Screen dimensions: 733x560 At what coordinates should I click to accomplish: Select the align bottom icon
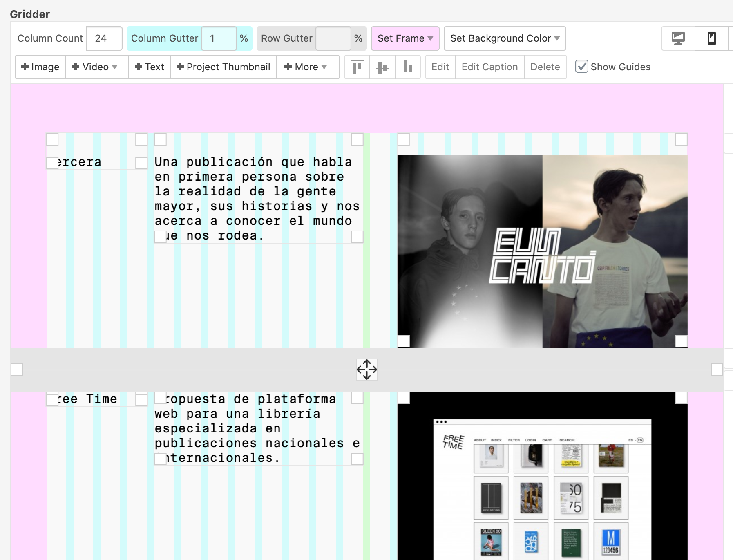pyautogui.click(x=408, y=67)
